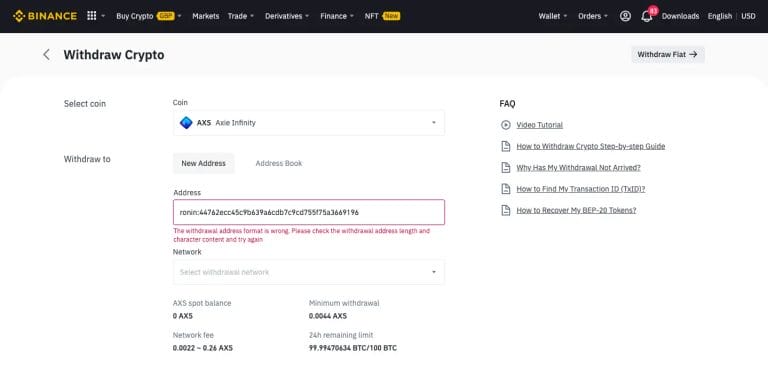The image size is (768, 366).
Task: Open the Video Tutorial link
Action: (x=539, y=125)
